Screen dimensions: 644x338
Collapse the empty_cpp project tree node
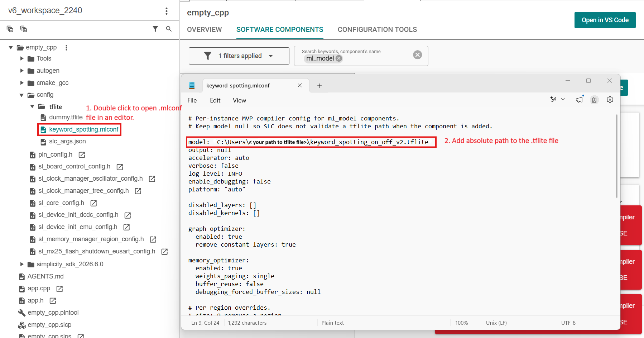tap(11, 47)
